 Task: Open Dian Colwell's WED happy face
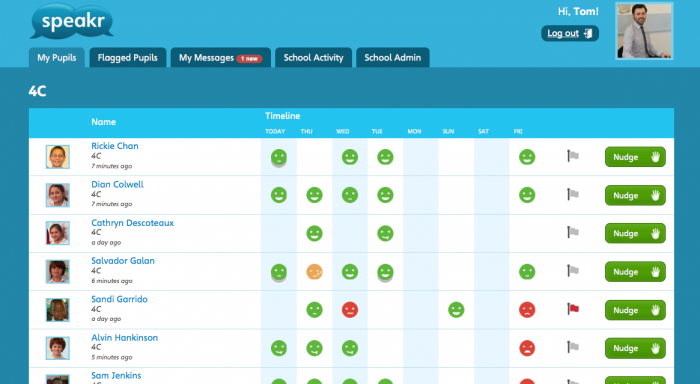click(350, 195)
